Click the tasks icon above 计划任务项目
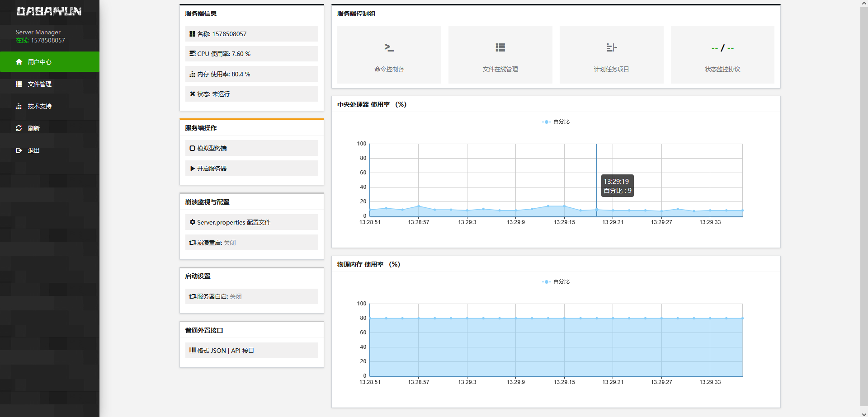Viewport: 868px width, 417px height. click(x=611, y=47)
